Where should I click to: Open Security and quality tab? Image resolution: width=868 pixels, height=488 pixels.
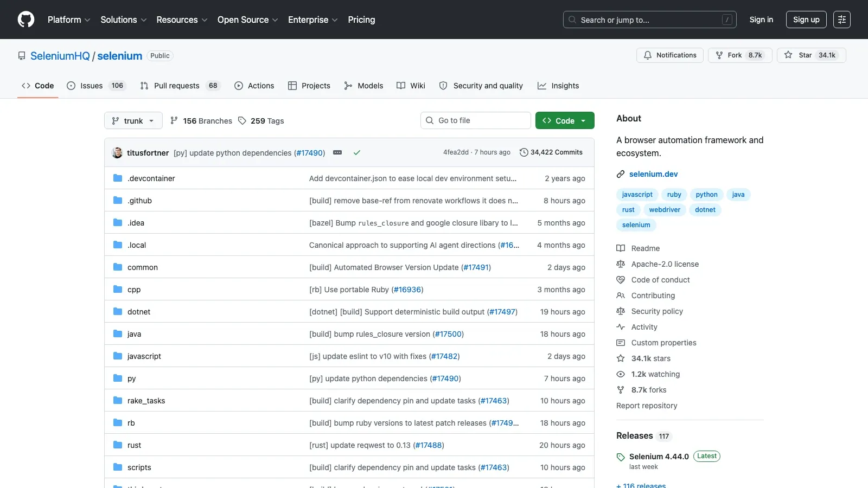(x=481, y=86)
